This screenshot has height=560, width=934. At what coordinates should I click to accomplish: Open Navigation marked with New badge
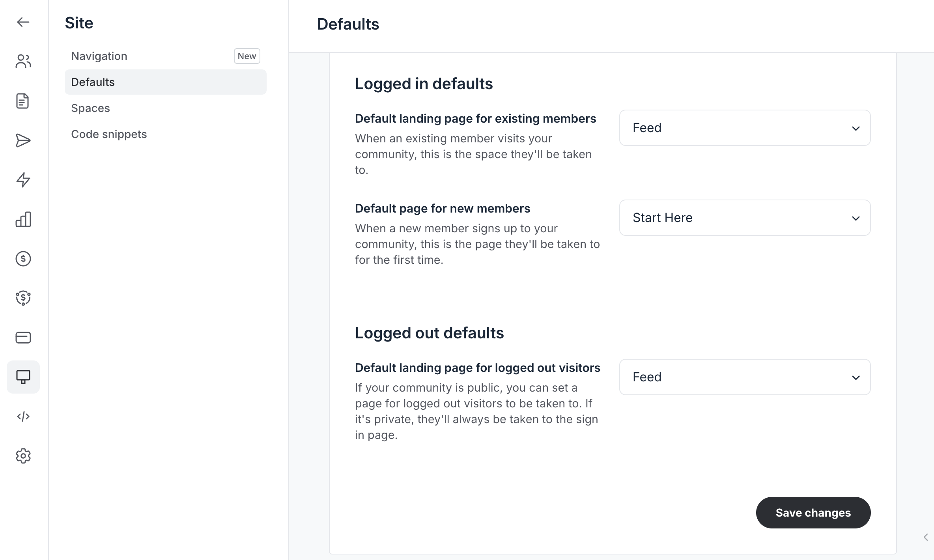[99, 56]
